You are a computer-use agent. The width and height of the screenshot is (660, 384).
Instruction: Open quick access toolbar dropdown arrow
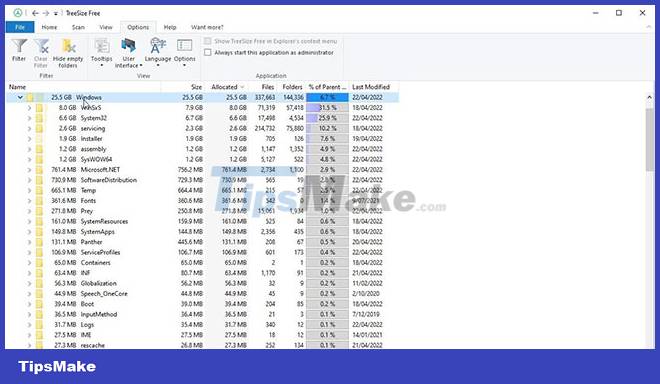click(x=56, y=14)
